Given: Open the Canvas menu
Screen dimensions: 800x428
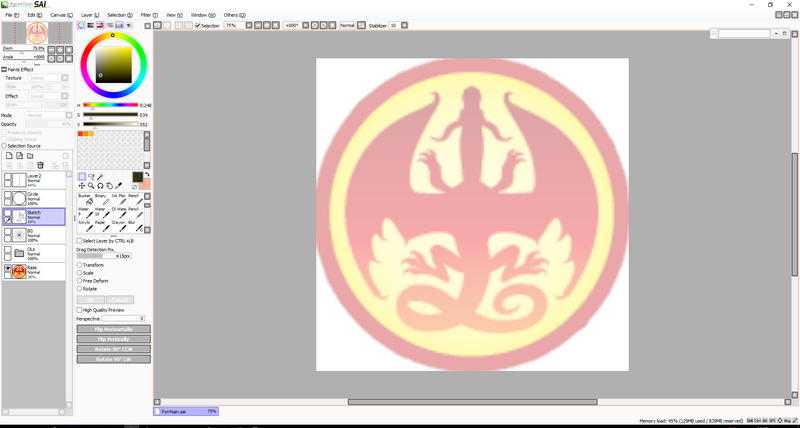Looking at the screenshot, I should click(59, 15).
